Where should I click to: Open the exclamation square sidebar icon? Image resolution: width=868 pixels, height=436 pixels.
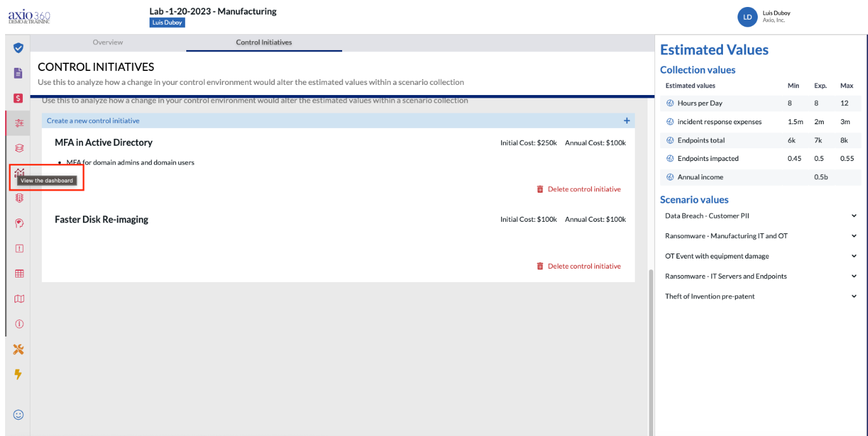coord(19,248)
